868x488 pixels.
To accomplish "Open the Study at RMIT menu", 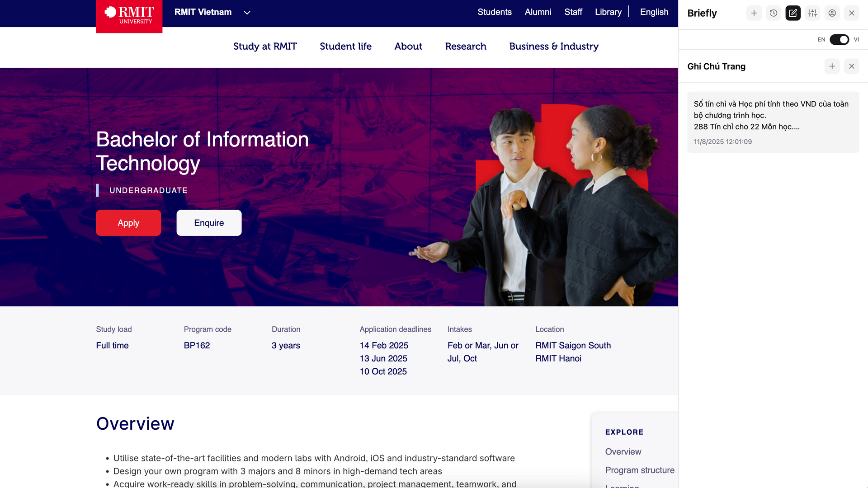I will tap(265, 47).
